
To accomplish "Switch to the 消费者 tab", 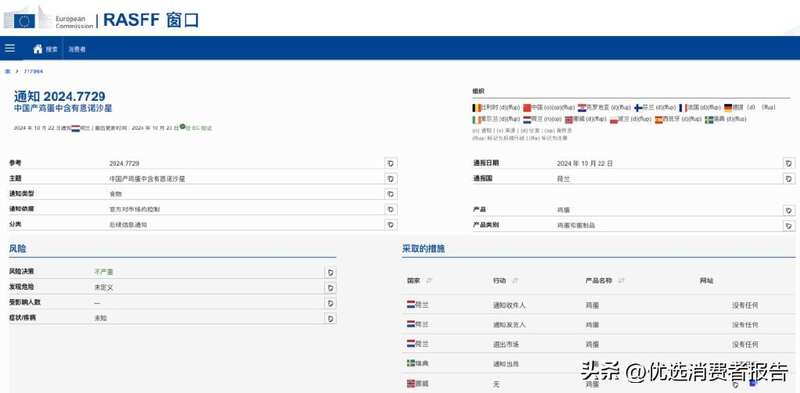I will point(78,49).
